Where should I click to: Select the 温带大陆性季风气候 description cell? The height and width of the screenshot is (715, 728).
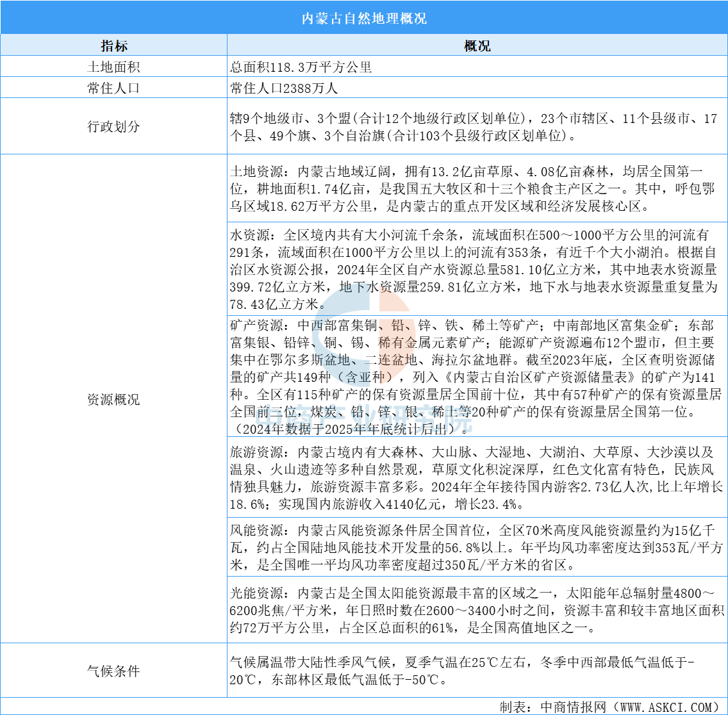[x=477, y=671]
